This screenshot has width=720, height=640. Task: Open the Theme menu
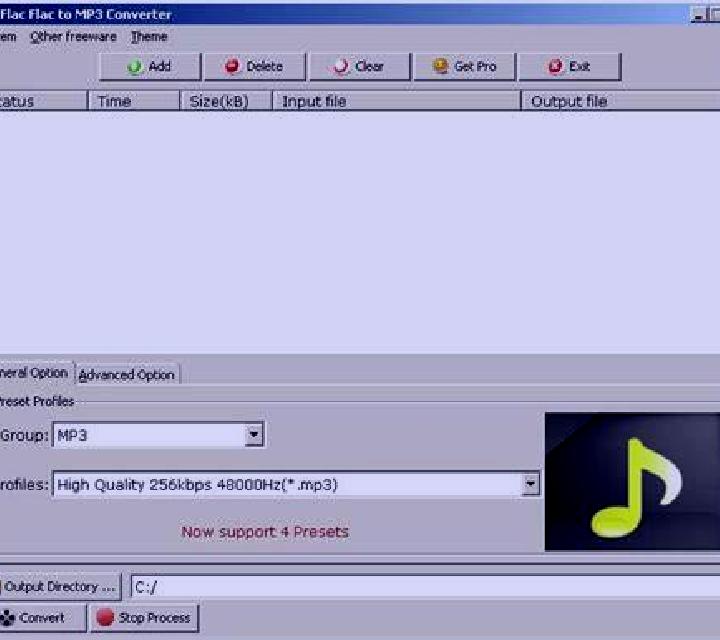pos(149,37)
